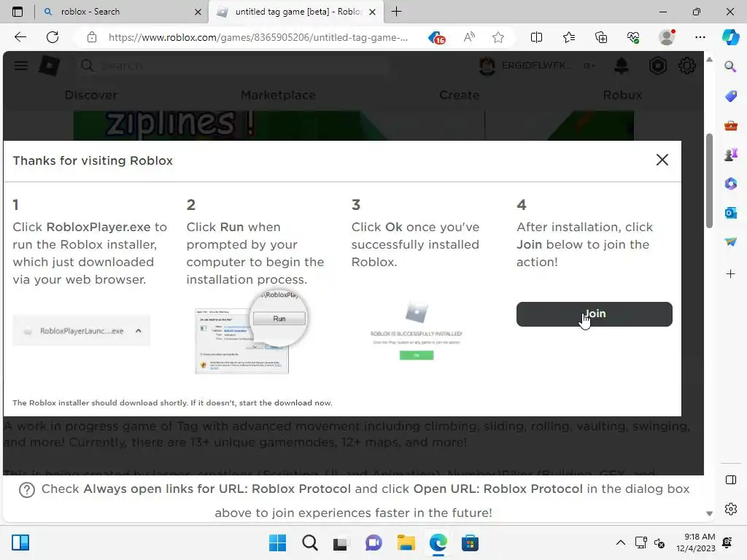
Task: Open the tab actions menu icon
Action: (18, 12)
